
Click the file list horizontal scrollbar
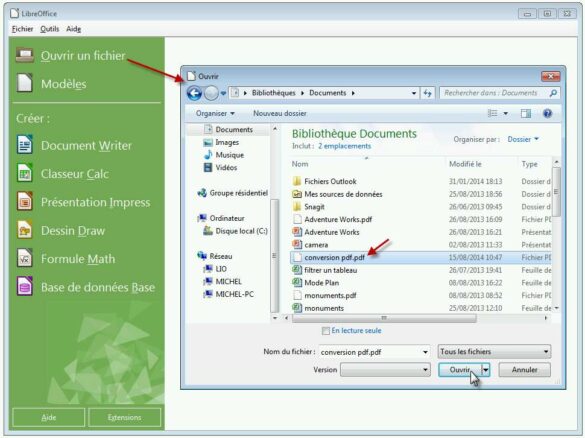coord(384,318)
